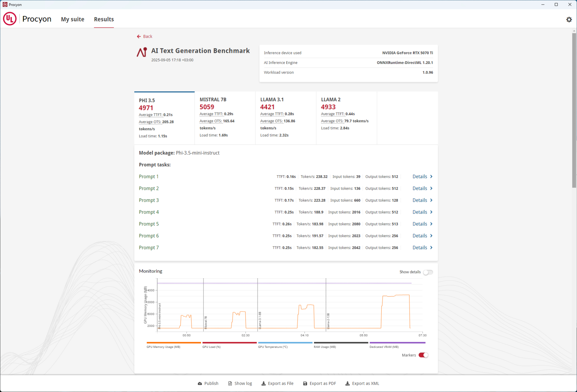Select the PHI 3.5 score tab
577x392 pixels.
164,118
